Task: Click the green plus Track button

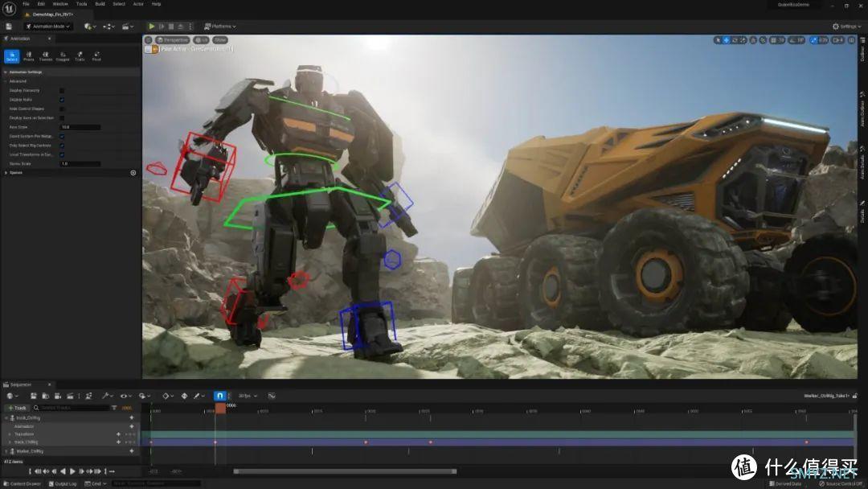Action: pos(17,408)
